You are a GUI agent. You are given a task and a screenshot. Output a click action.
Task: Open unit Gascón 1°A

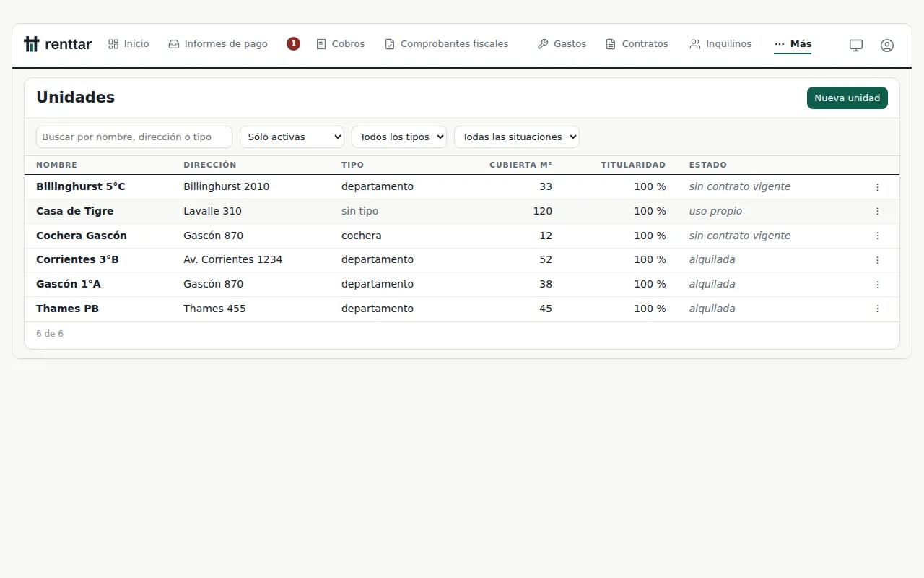(x=69, y=285)
